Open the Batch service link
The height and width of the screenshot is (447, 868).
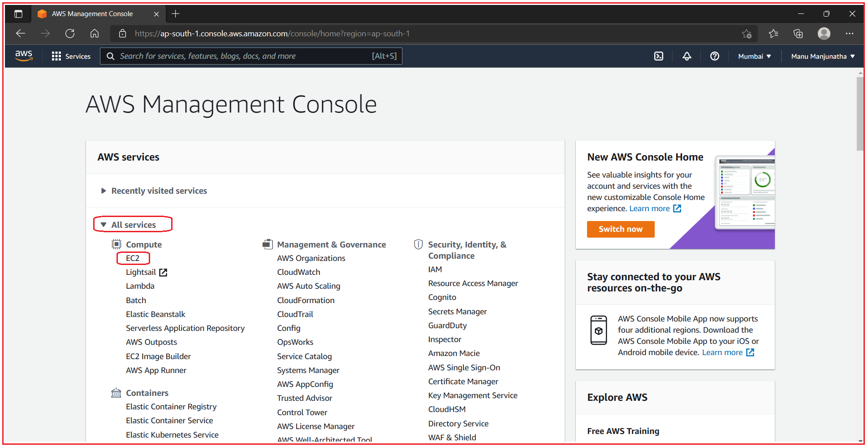click(x=136, y=300)
